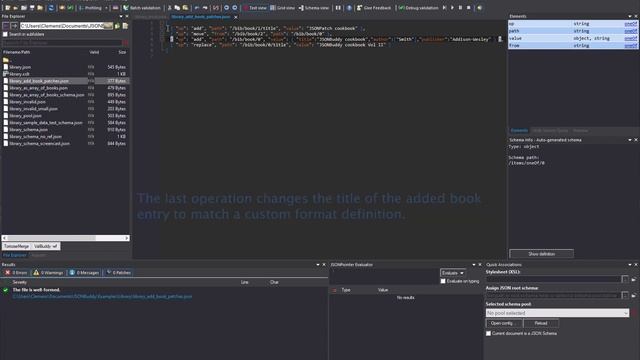640x360 pixels.
Task: Toggle Current document is a JSON Schema checkbox
Action: (x=489, y=333)
